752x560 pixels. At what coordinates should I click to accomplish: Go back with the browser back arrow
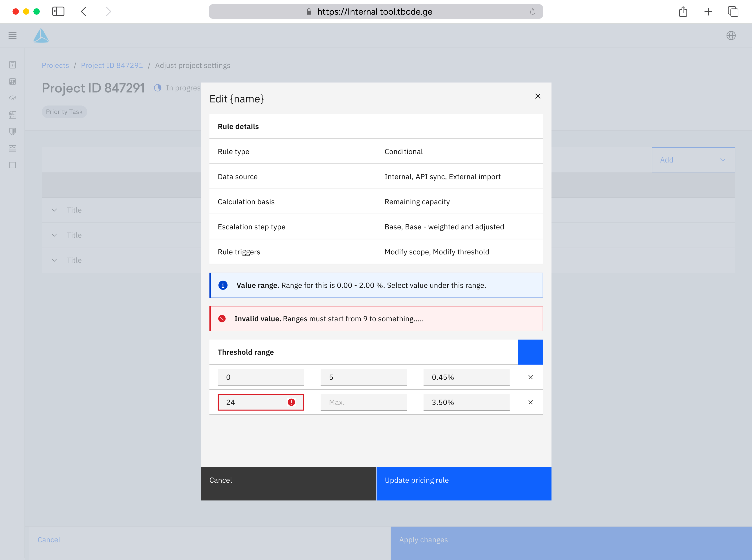click(x=84, y=12)
